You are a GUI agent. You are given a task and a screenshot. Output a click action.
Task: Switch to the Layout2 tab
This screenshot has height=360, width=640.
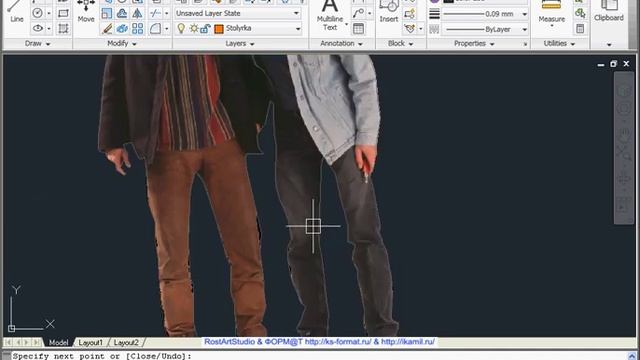click(x=126, y=342)
